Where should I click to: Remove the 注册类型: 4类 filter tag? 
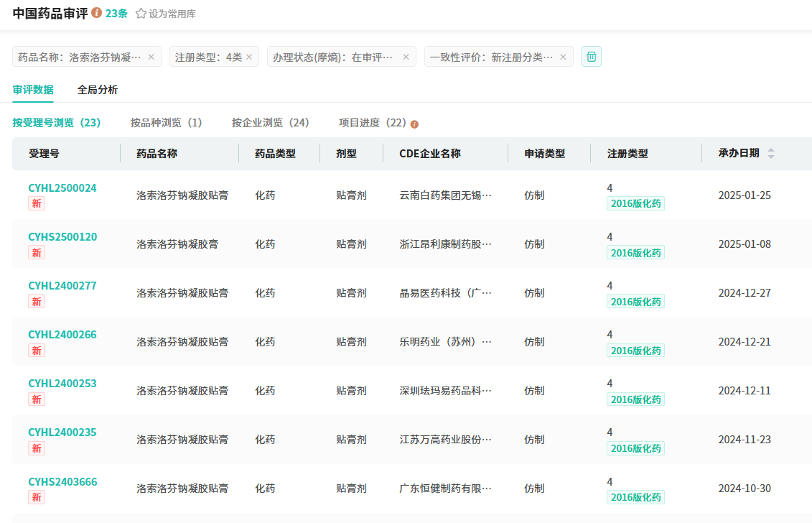249,57
